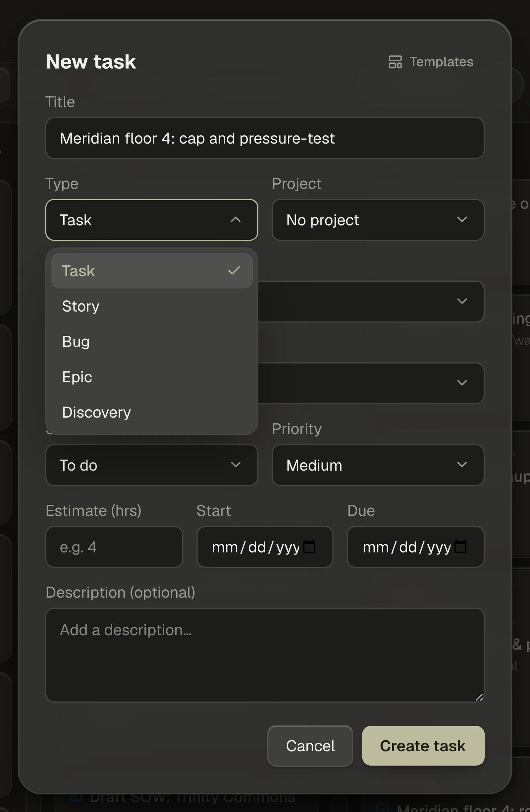Choose Bug from the type list
The width and height of the screenshot is (530, 812).
[x=151, y=341]
